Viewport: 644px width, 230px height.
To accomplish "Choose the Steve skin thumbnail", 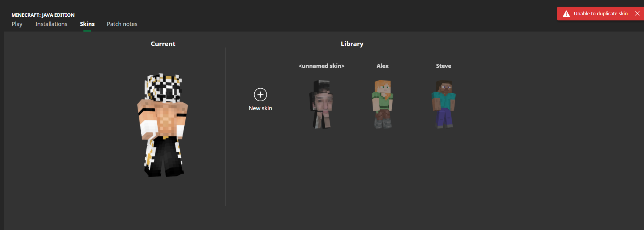I will pyautogui.click(x=443, y=104).
